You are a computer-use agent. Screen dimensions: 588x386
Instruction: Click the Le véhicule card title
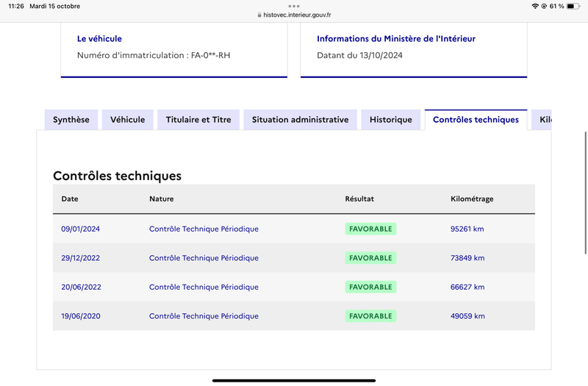[99, 39]
